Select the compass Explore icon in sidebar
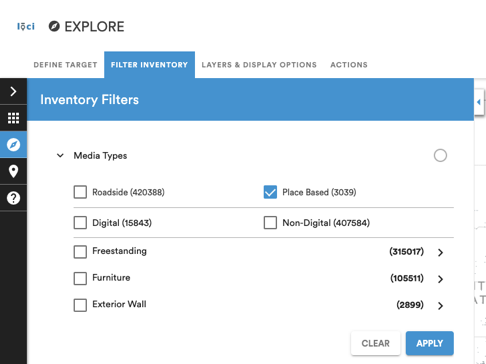The width and height of the screenshot is (486, 364). (x=13, y=145)
